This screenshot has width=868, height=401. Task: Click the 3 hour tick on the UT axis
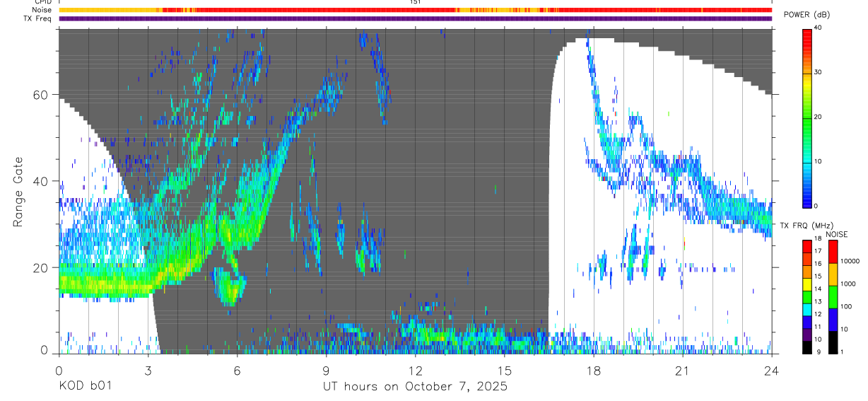pyautogui.click(x=148, y=370)
